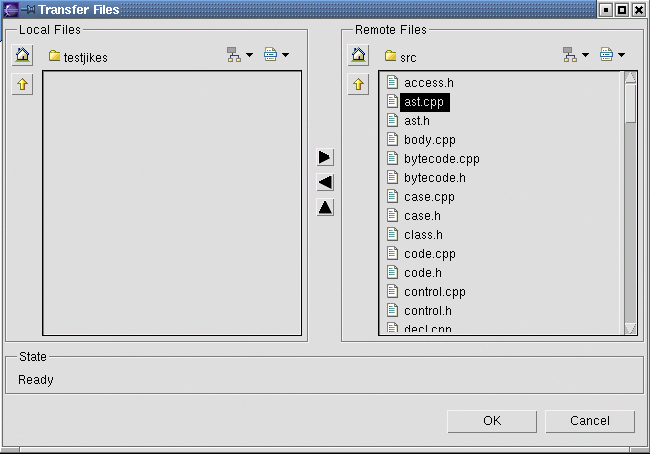Click the remote file list scrollbar

point(630,200)
